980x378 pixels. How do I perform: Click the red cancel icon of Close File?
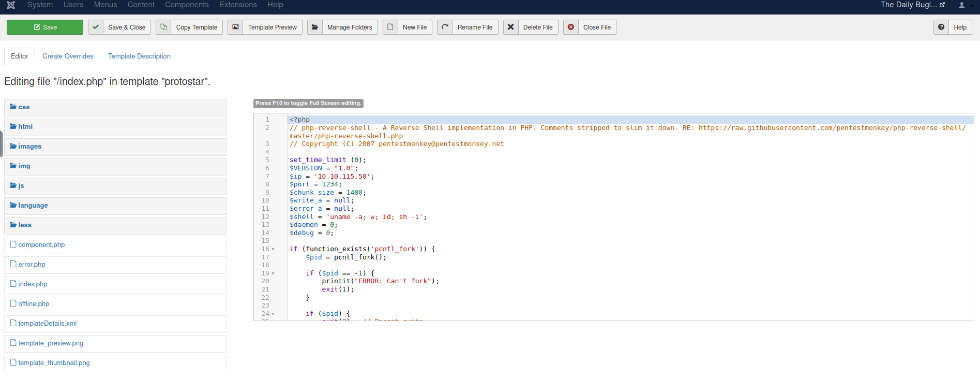[571, 27]
